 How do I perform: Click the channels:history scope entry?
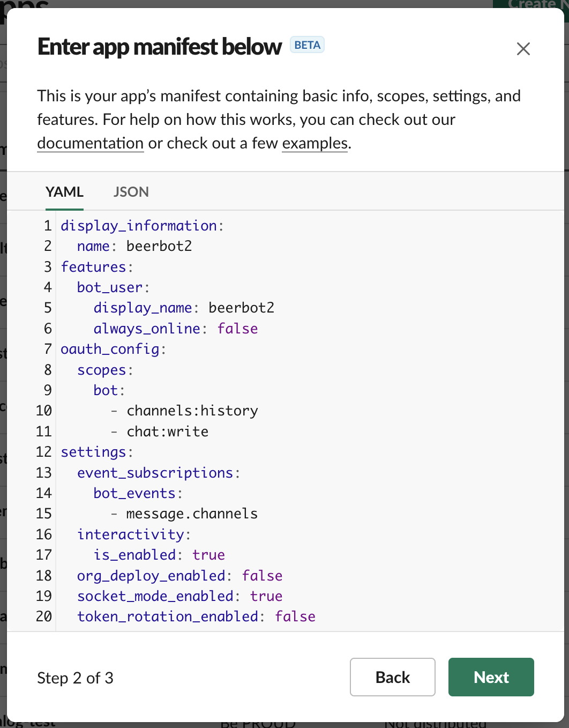click(192, 411)
